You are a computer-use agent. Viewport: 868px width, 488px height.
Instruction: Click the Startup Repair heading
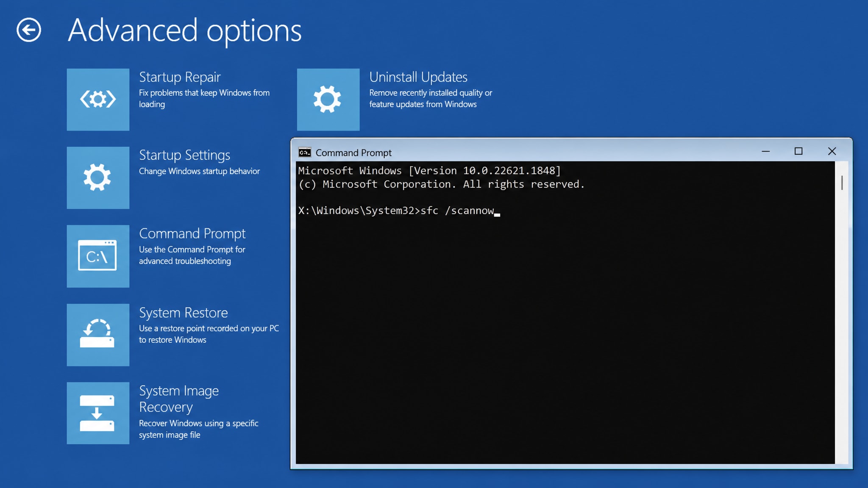point(180,78)
